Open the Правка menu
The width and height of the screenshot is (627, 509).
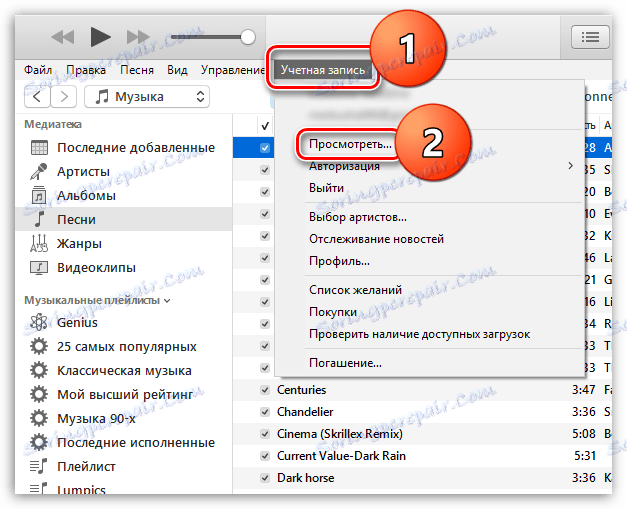(x=86, y=70)
